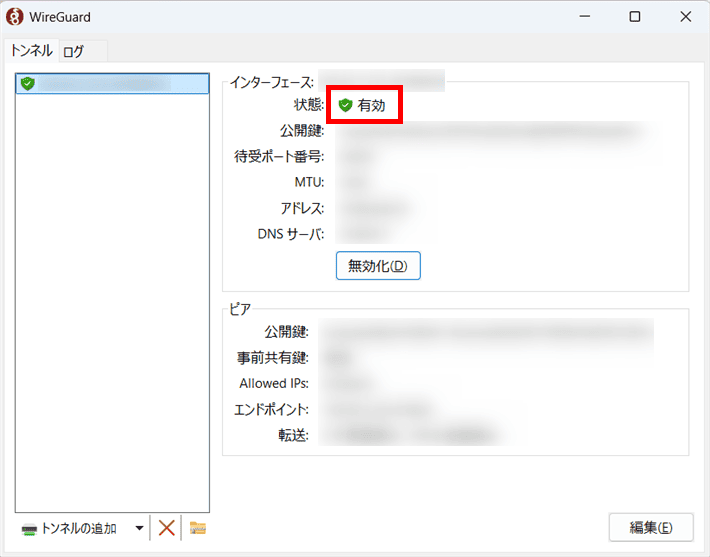Expand the トンネルの追加 dropdown arrow
The width and height of the screenshot is (710, 557).
139,528
